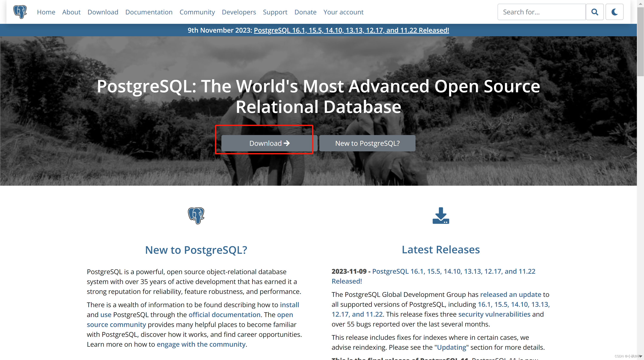Screen dimensions: 644x360
Task: Click the search magnifying glass icon
Action: click(x=595, y=12)
